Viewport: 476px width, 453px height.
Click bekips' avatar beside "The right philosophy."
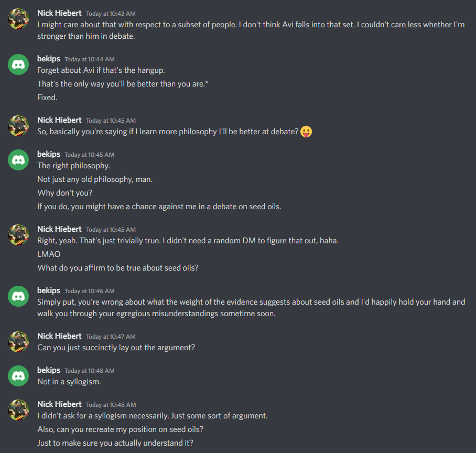coord(18,160)
